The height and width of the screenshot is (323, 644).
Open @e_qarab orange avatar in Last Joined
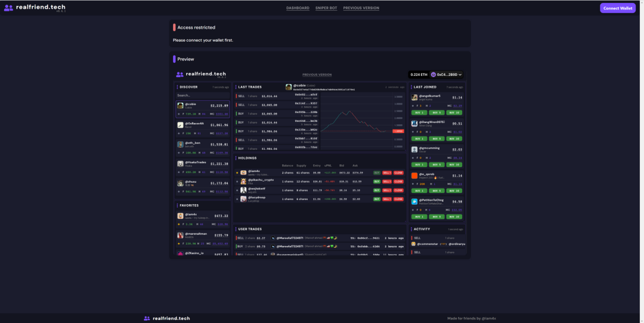[x=414, y=176]
